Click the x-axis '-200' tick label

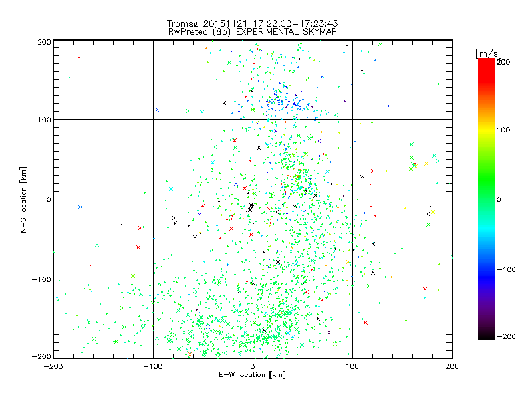point(53,366)
